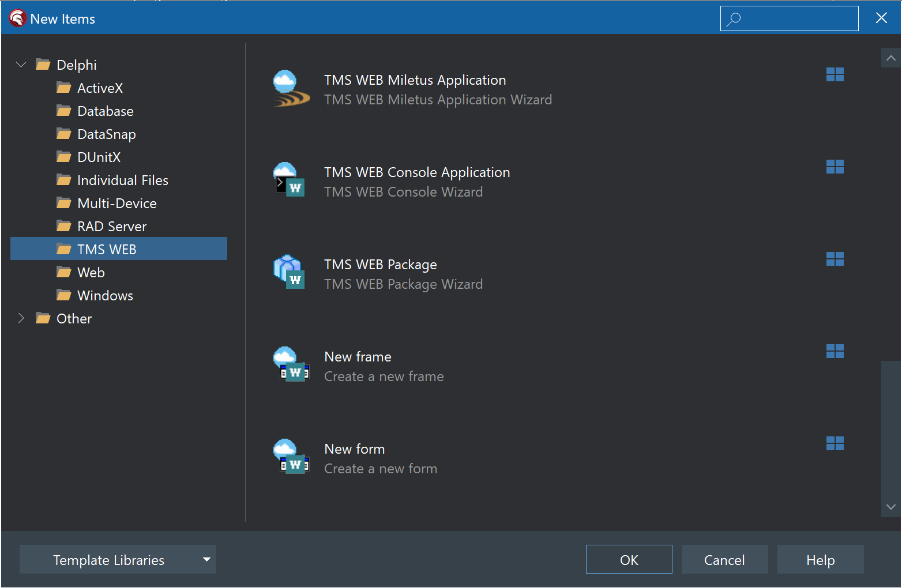Viewport: 902px width, 588px height.
Task: Click the Delphi helmet icon in title bar
Action: pyautogui.click(x=17, y=18)
